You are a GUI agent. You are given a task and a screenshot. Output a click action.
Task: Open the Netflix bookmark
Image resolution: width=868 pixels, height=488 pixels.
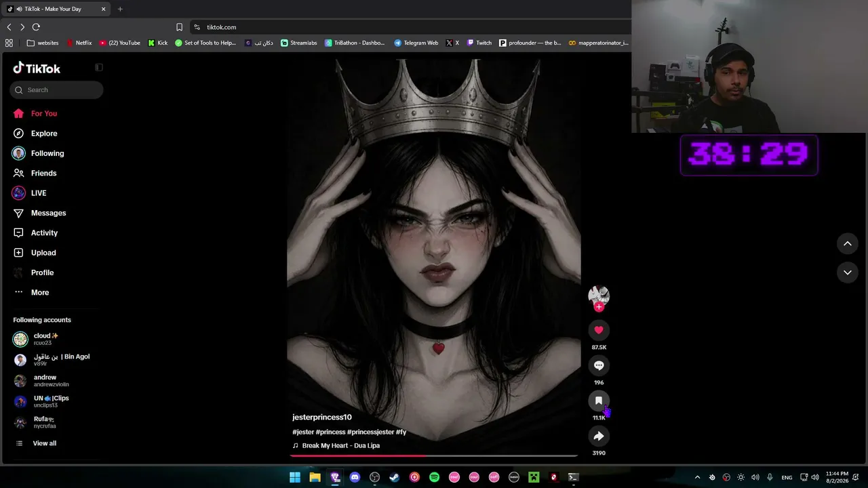point(79,43)
